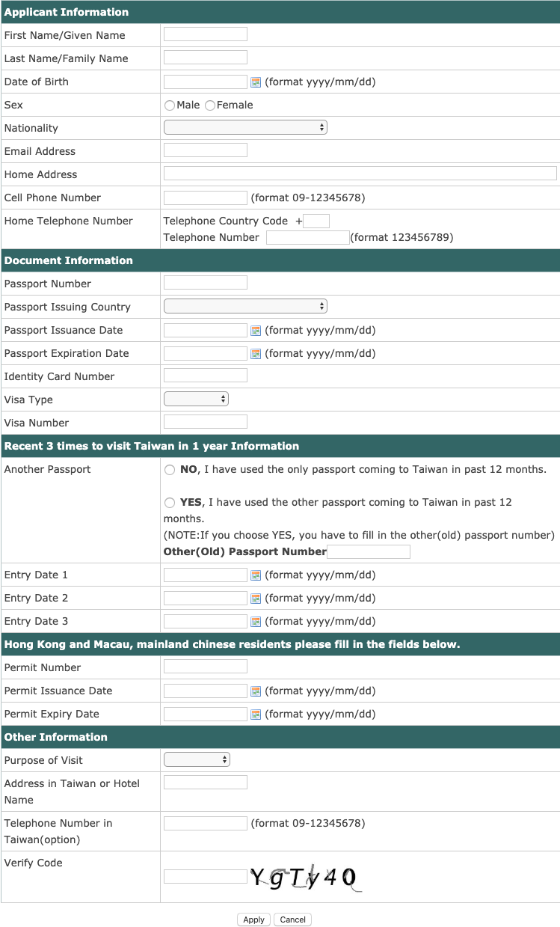Select the Female radio button

click(x=210, y=105)
